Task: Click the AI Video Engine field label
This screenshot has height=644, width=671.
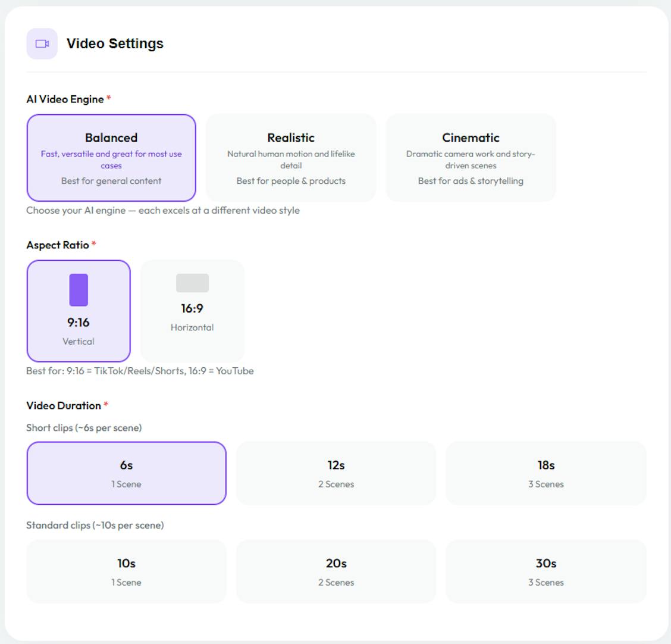Action: (65, 99)
